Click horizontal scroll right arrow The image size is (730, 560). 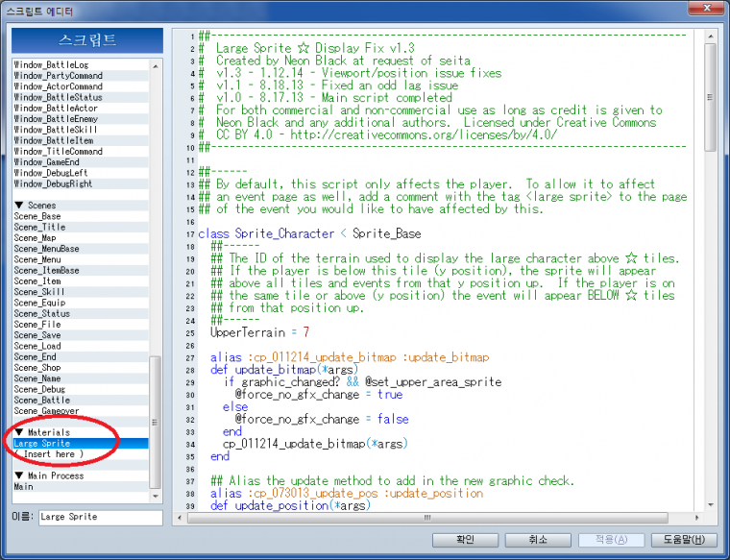pos(697,518)
